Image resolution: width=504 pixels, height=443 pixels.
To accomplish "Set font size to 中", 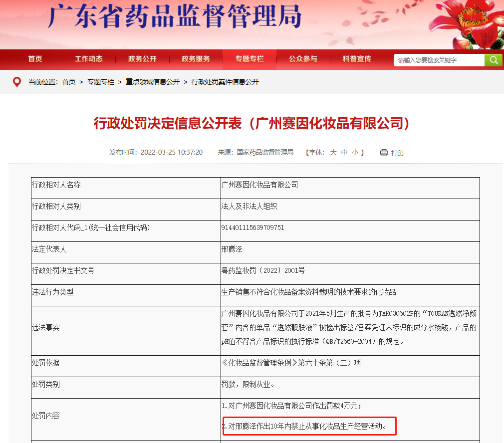I will [344, 152].
